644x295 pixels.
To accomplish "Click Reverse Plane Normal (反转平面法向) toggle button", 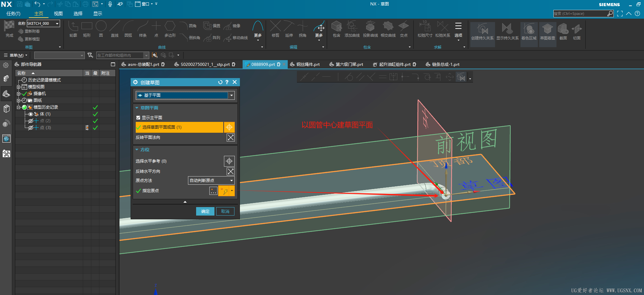I will [230, 137].
